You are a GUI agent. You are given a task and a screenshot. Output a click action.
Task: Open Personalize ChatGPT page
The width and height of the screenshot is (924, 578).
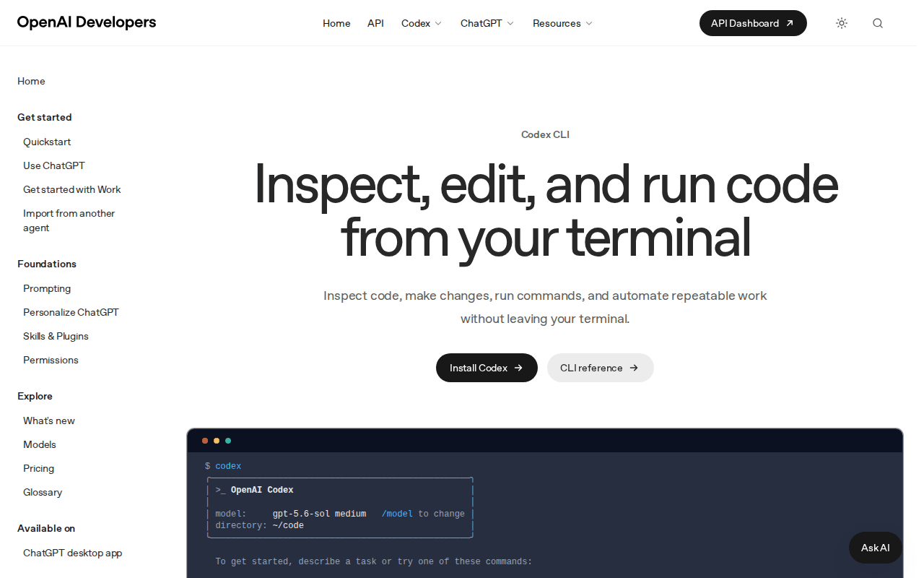coord(71,312)
